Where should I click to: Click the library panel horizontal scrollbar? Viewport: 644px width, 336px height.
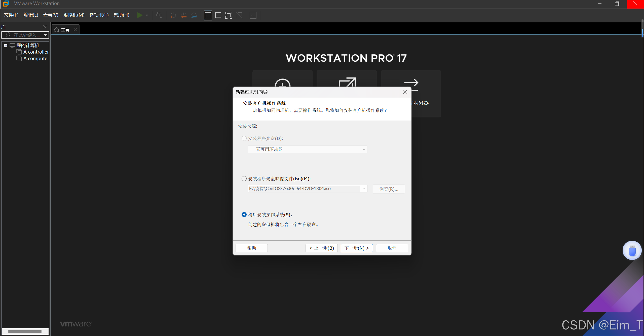click(25, 331)
